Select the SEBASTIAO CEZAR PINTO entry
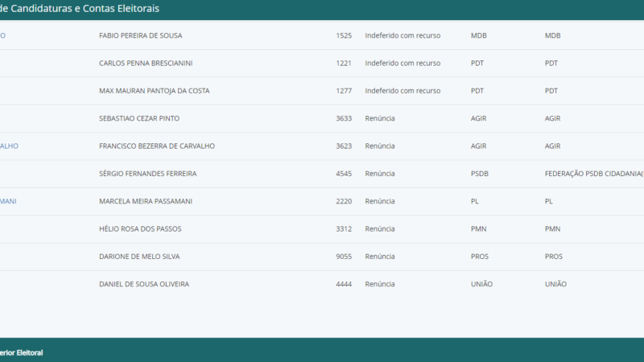Viewport: 644px width, 362px height. (x=138, y=118)
